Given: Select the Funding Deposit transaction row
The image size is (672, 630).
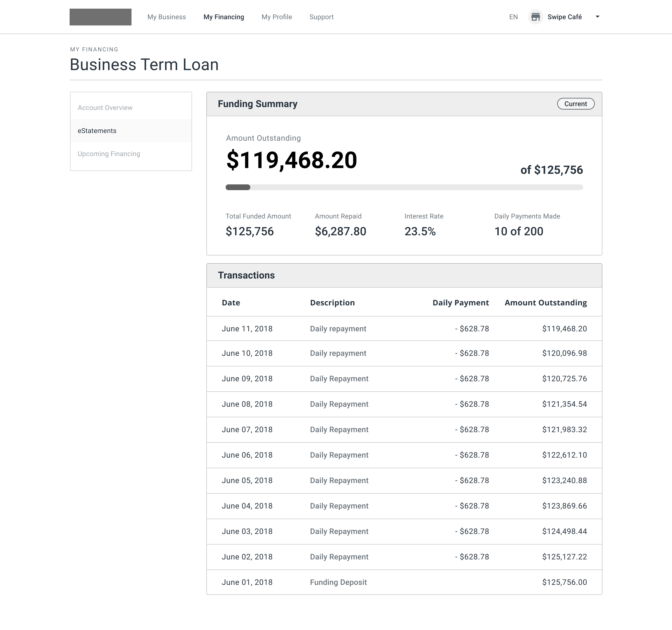Looking at the screenshot, I should point(404,582).
